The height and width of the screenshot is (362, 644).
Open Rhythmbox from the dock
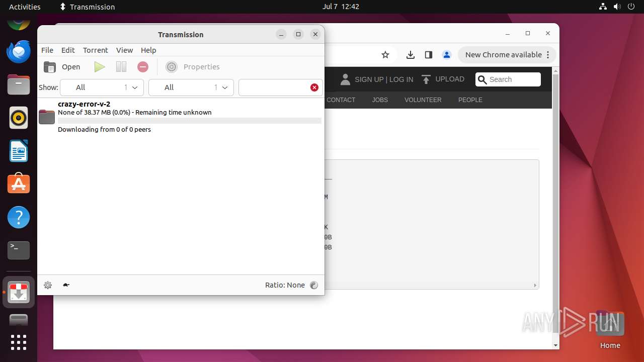(x=19, y=118)
